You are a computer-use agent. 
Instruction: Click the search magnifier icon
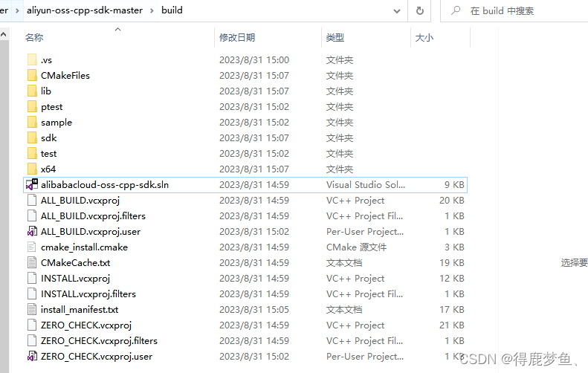[456, 10]
